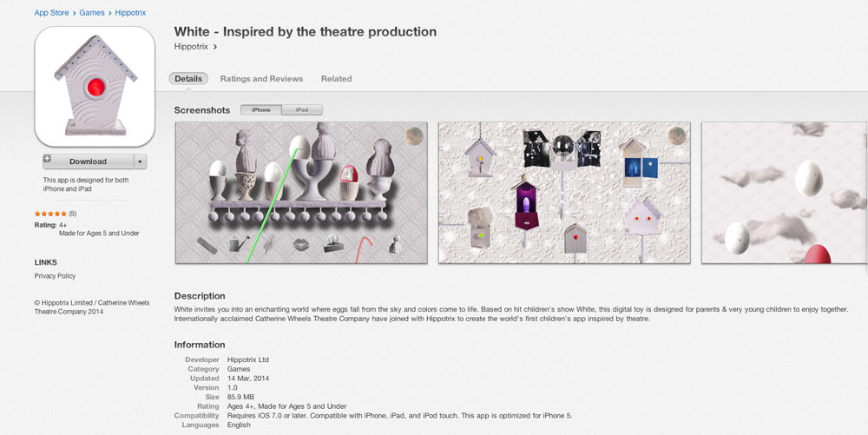This screenshot has height=435, width=868.
Task: Switch to the Related tab
Action: [x=336, y=79]
